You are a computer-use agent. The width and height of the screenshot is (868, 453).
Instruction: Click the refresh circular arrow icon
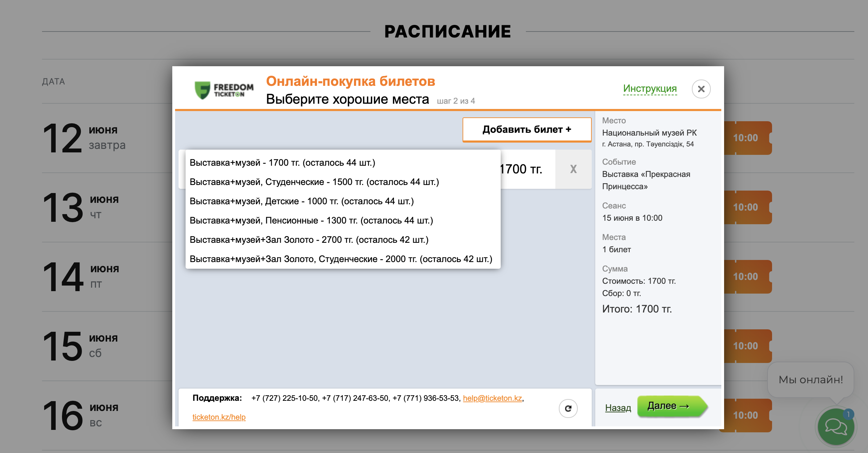[568, 409]
